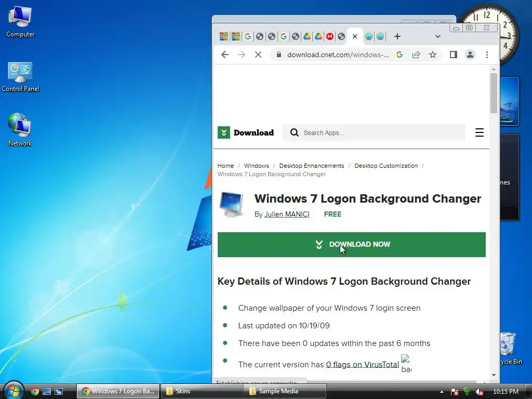Viewport: 532px width, 399px height.
Task: Switch to the red M icon tab
Action: 330,36
